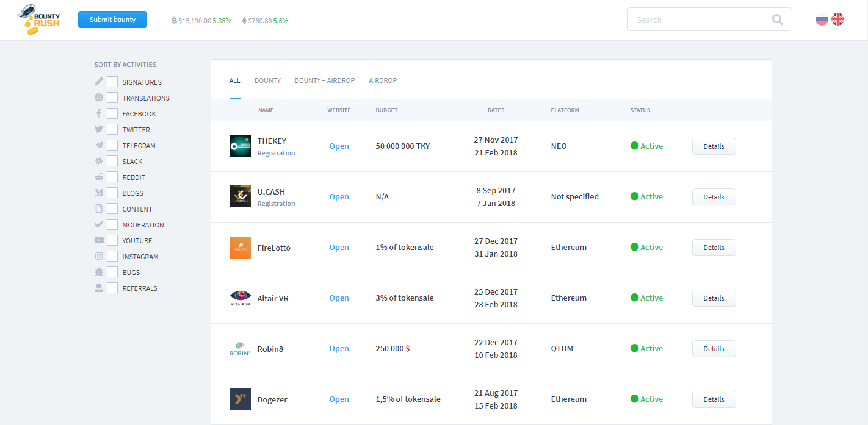Viewport: 868px width, 425px height.
Task: View Details for FireLotto
Action: click(x=714, y=247)
